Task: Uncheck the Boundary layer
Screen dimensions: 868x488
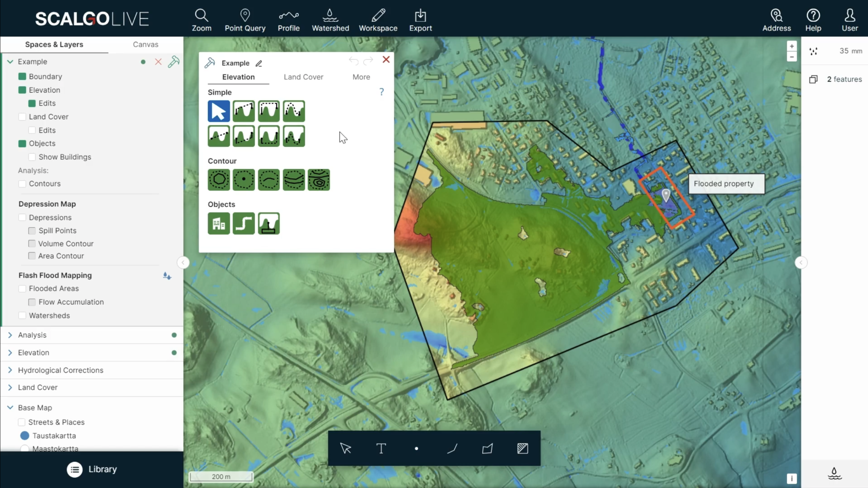Action: pyautogui.click(x=22, y=76)
